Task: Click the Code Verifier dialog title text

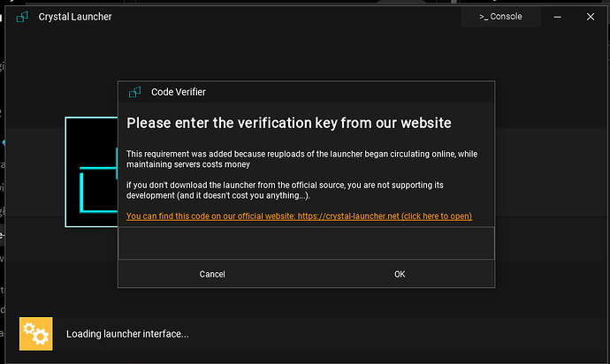Action: pos(179,92)
